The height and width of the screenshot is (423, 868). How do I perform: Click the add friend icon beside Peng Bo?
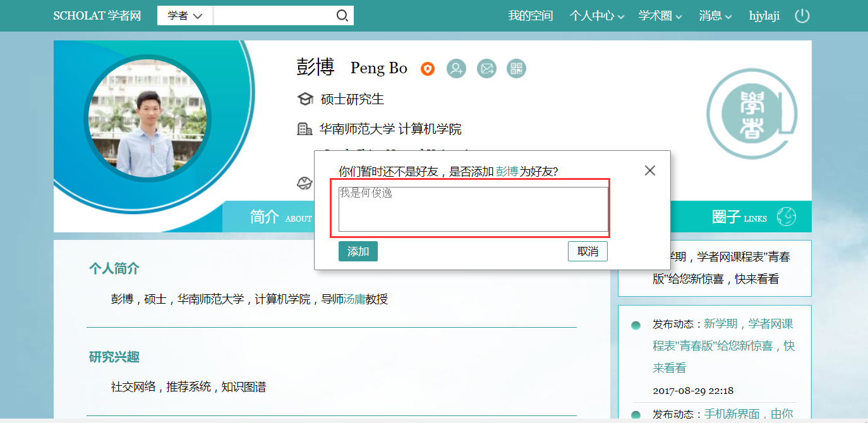click(x=456, y=68)
